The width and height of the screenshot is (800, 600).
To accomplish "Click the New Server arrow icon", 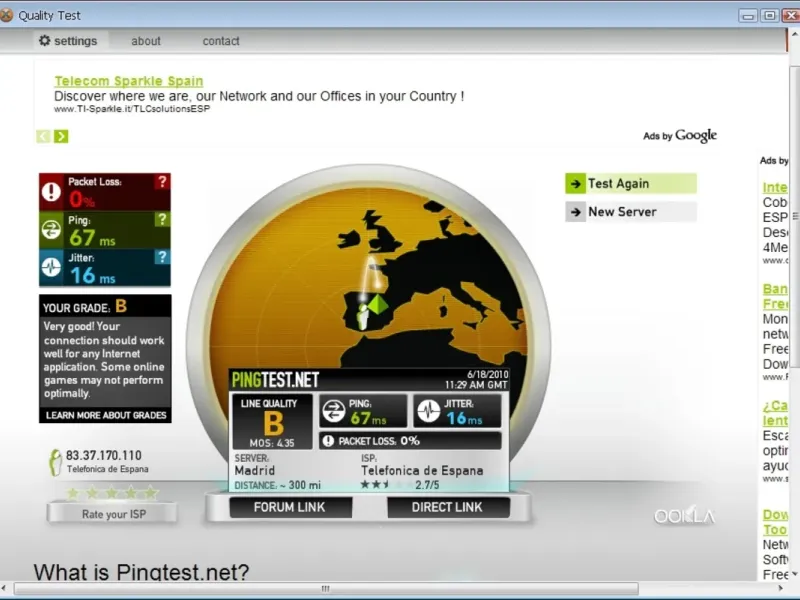I will [576, 212].
